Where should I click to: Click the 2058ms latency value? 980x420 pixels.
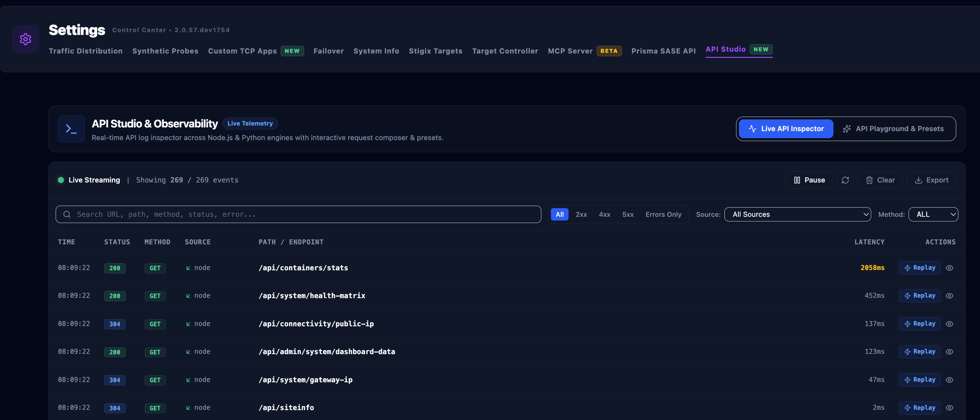[872, 268]
